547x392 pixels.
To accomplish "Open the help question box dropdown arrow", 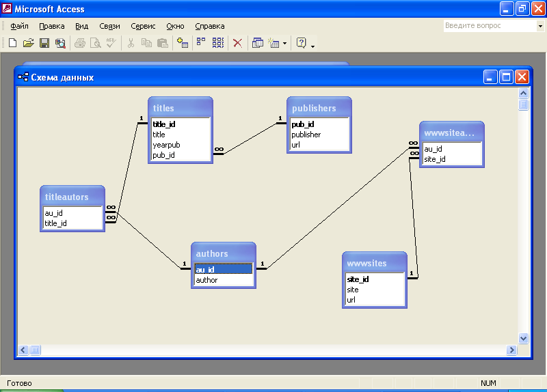I will pyautogui.click(x=540, y=26).
